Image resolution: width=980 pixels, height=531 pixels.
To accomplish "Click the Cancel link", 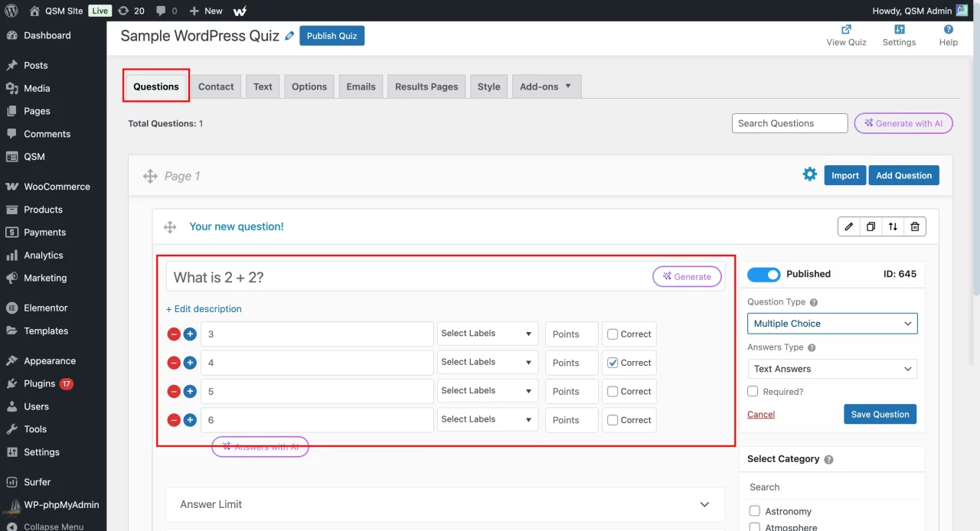I will [x=761, y=414].
